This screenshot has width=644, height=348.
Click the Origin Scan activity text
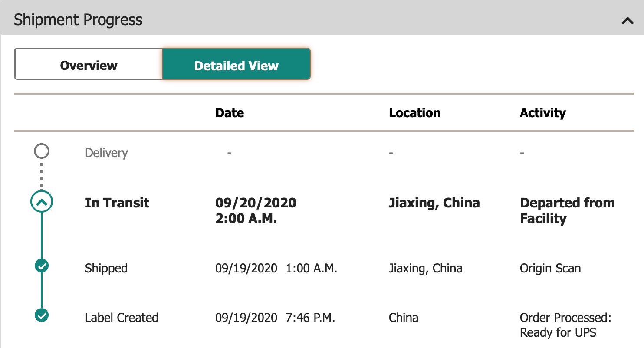point(550,268)
